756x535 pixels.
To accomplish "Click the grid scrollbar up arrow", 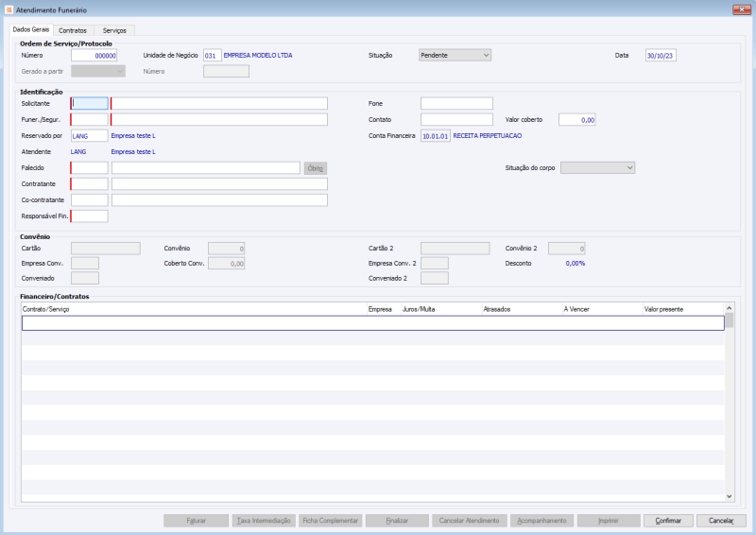I will pos(729,308).
